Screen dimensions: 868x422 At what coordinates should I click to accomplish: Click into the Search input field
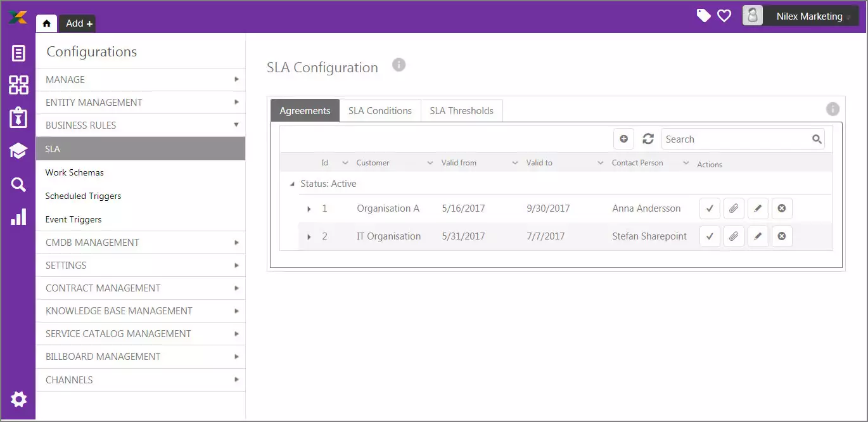pos(735,139)
